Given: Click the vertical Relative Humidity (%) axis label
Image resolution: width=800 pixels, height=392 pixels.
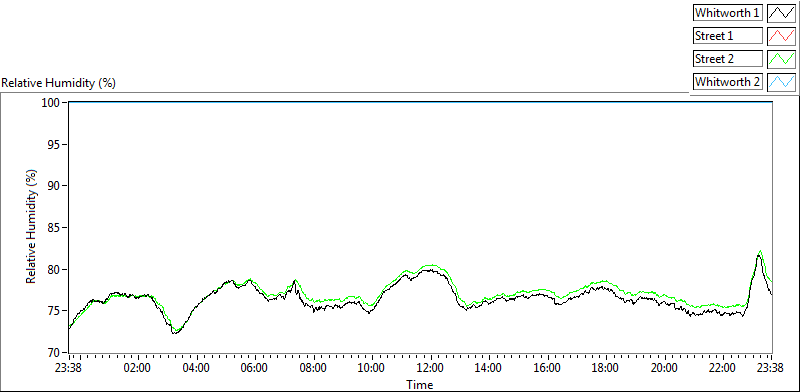Looking at the screenshot, I should [x=32, y=227].
